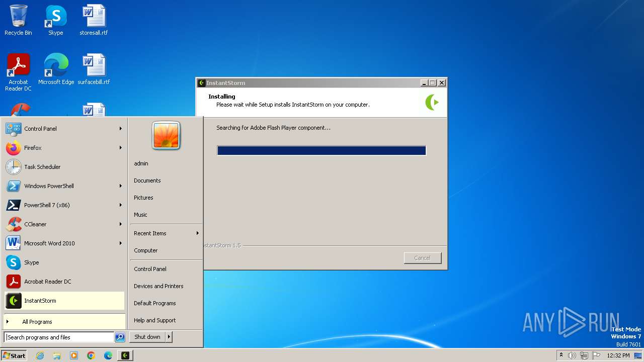Screen dimensions: 644x362
Task: Expand the Recent Items submenu
Action: coord(166,233)
